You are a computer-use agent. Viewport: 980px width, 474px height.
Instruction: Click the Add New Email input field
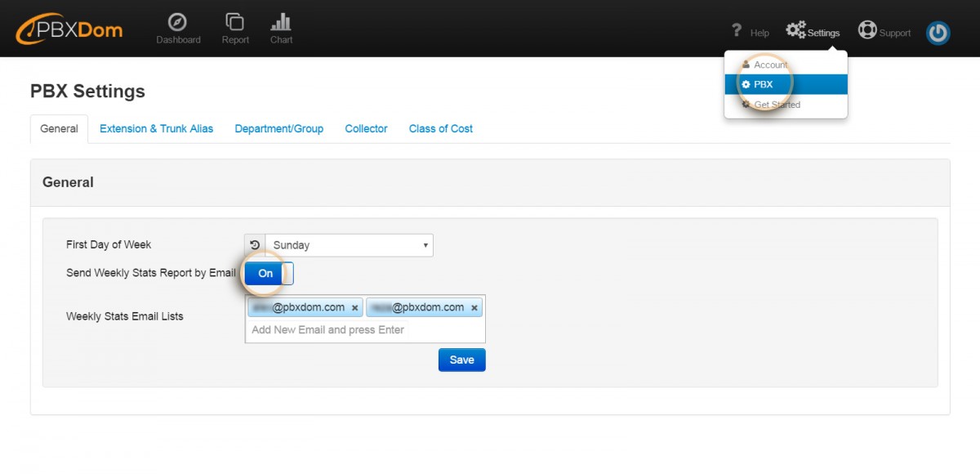(364, 330)
